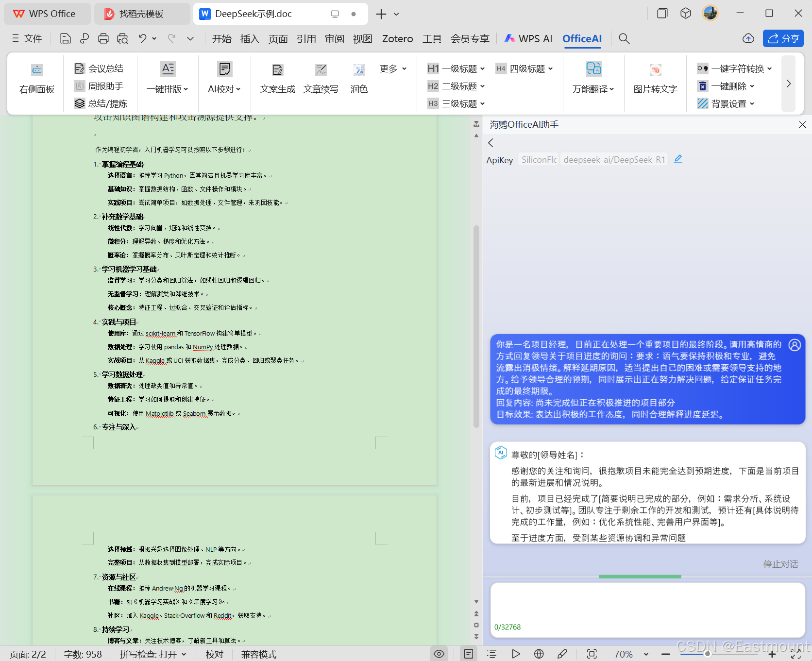Toggle page layout view in status bar
Screen dimensions: 812x661
point(469,654)
